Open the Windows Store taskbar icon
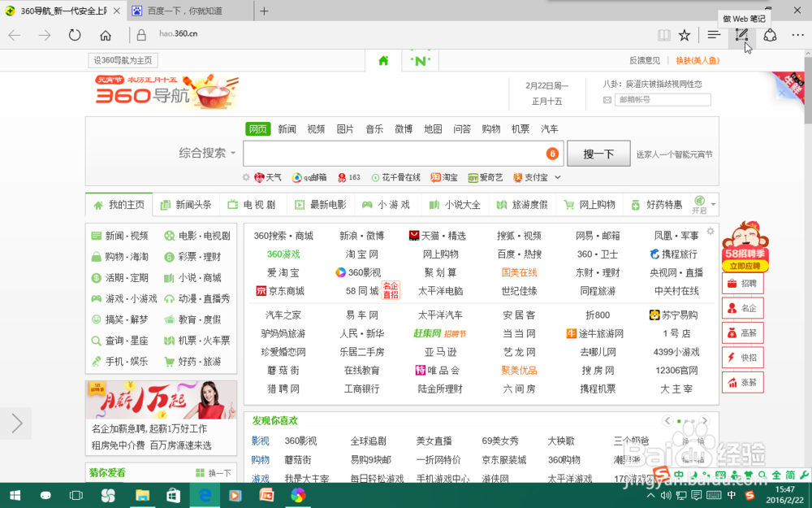 (174, 496)
